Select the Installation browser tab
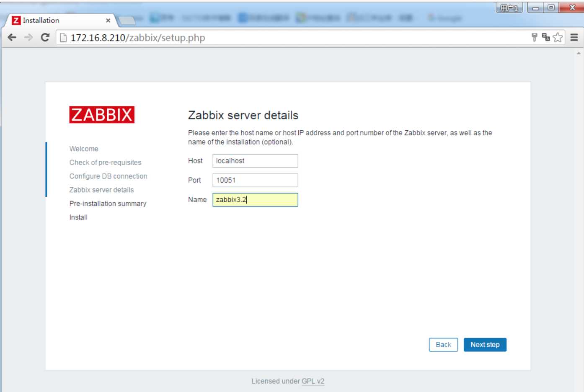Viewport: 584px width, 392px height. point(61,20)
